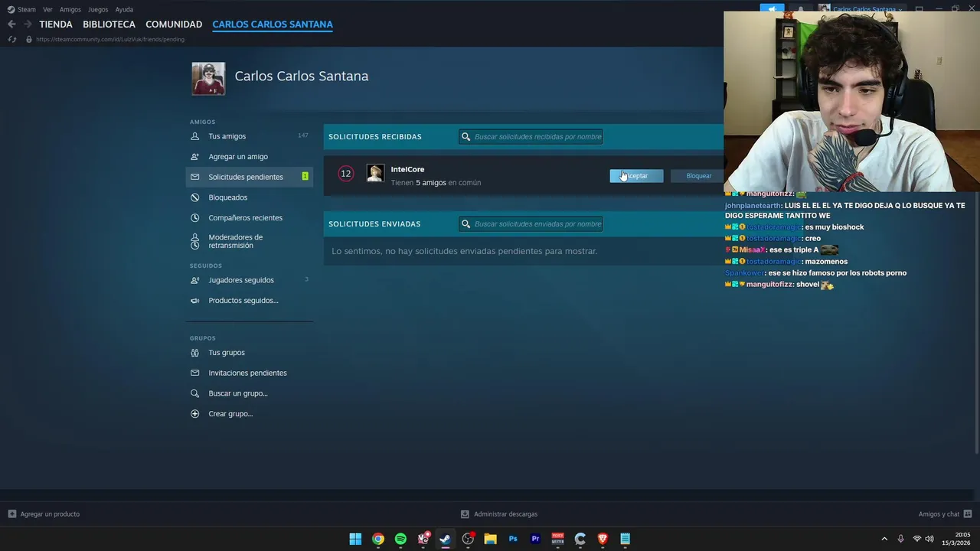Click Agregar un producto at bottom left
Viewport: 980px width, 551px height.
coord(44,514)
